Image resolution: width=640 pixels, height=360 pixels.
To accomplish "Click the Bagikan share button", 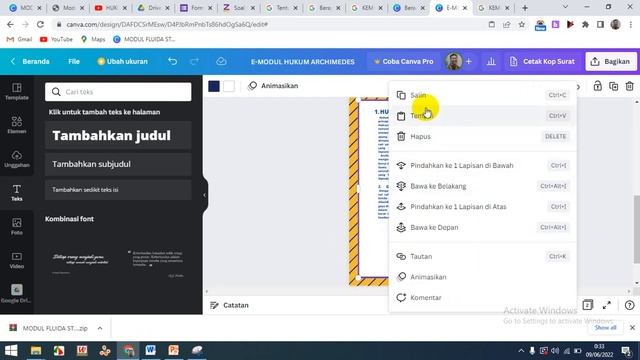I will click(611, 61).
